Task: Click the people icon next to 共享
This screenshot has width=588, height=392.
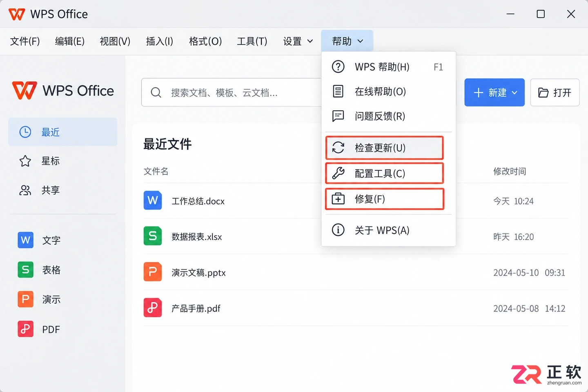Action: (25, 190)
